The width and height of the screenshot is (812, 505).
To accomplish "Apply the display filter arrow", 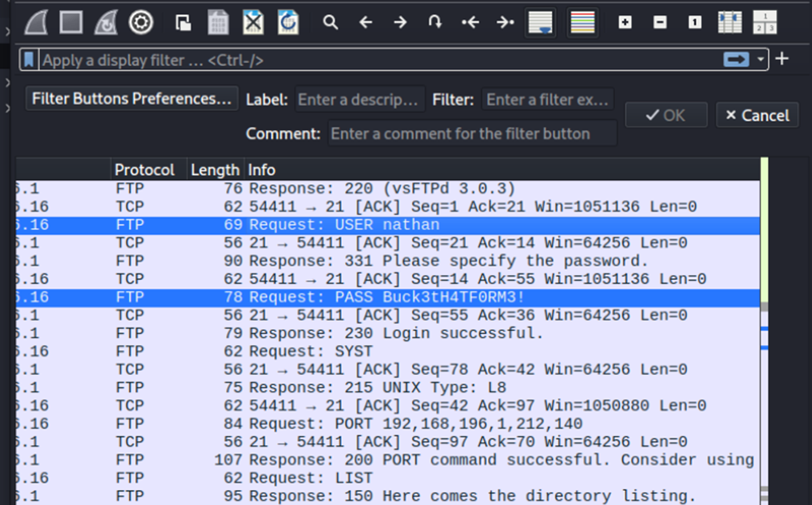I will 736,60.
